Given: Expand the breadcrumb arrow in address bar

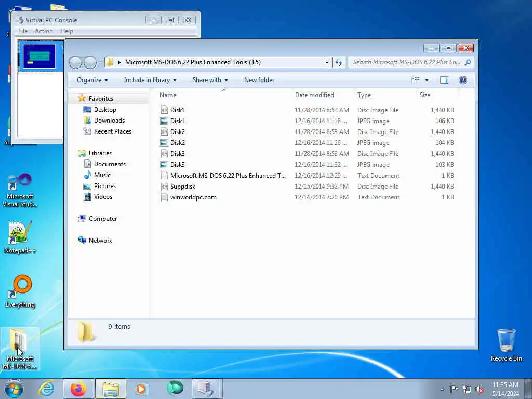Looking at the screenshot, I should tap(119, 62).
